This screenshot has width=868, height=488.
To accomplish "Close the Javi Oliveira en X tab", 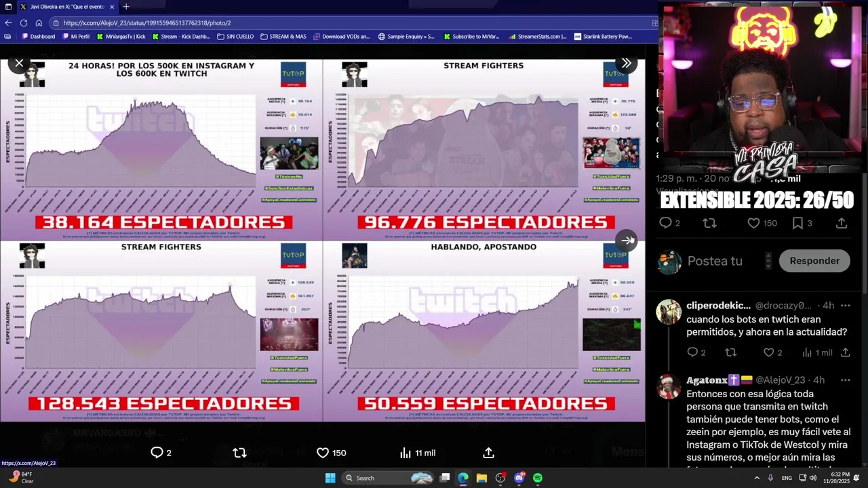I will click(112, 7).
